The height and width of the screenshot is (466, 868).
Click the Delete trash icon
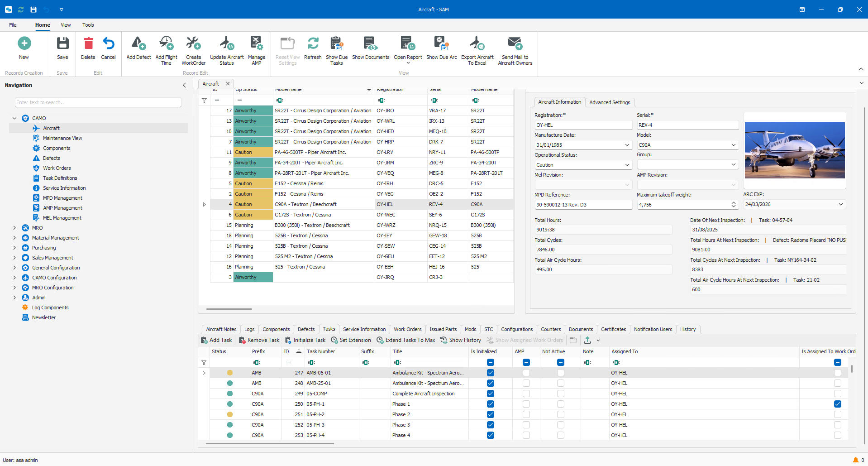(x=88, y=43)
